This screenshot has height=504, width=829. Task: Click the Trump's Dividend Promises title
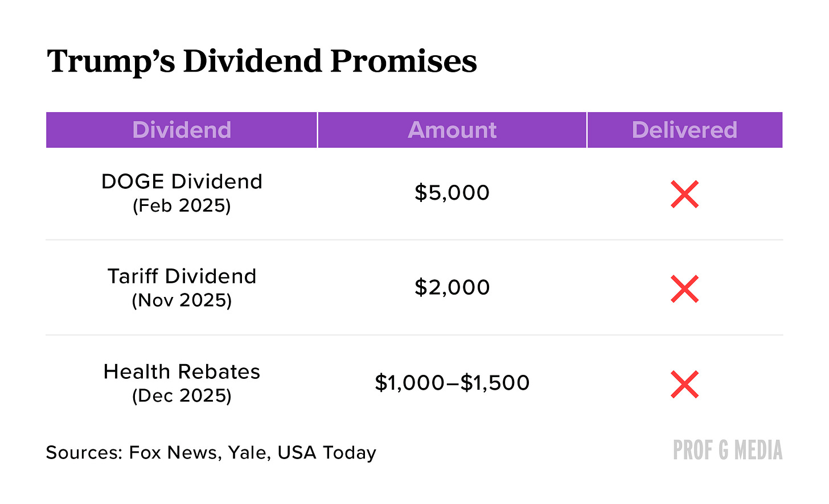[x=262, y=61]
